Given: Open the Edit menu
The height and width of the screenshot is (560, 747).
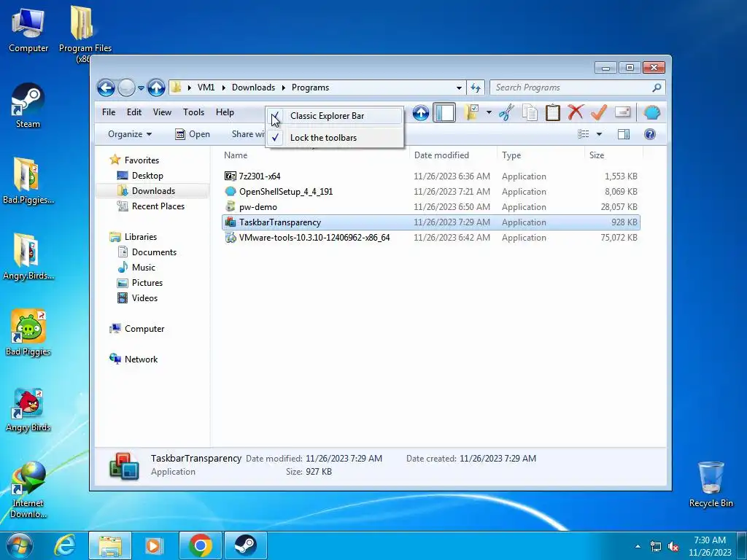Looking at the screenshot, I should click(x=134, y=112).
